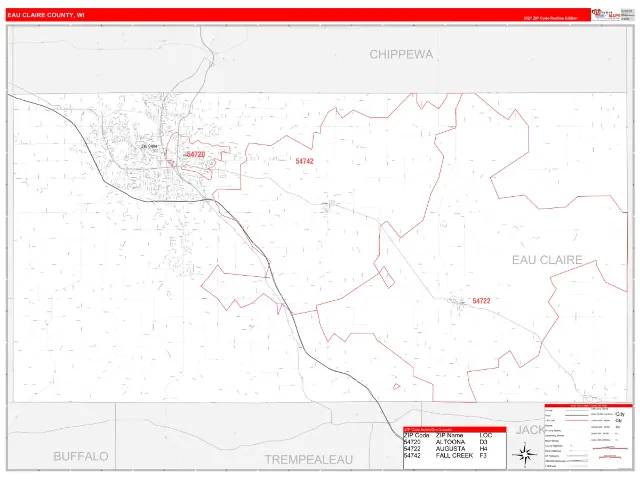This screenshot has height=480, width=640.
Task: Click the TREMPEALEAU county label
Action: (x=309, y=460)
